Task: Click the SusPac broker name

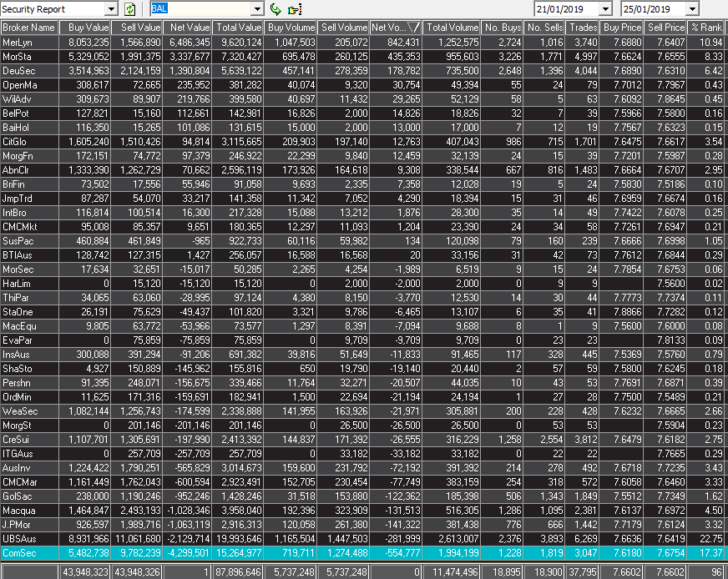Action: (x=18, y=241)
